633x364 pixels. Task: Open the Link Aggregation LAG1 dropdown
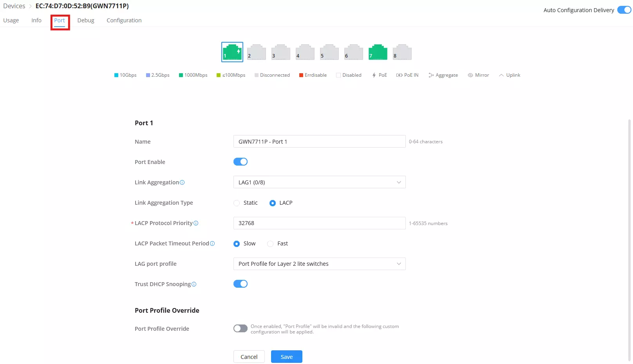coord(319,182)
